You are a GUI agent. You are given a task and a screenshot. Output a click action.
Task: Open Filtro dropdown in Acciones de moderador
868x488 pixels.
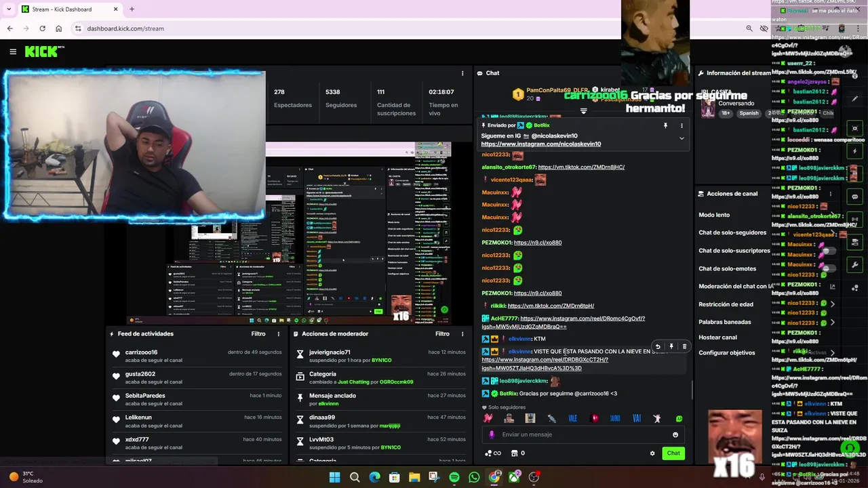click(442, 333)
